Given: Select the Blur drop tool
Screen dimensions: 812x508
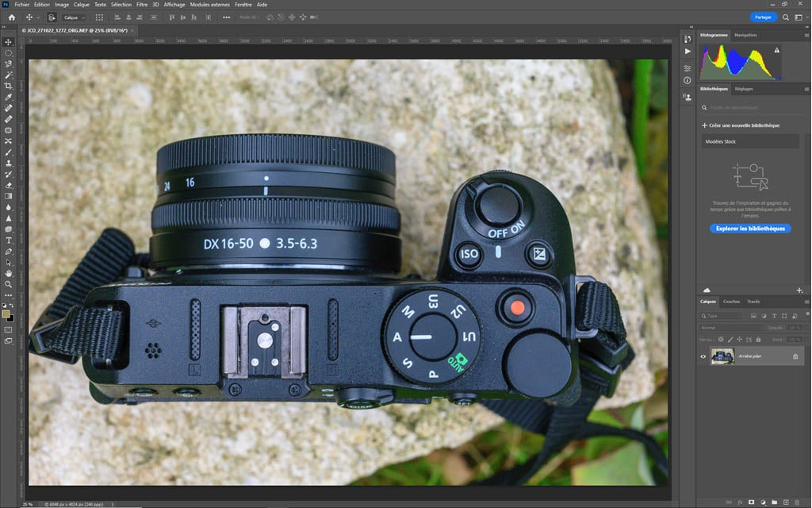Looking at the screenshot, I should (9, 207).
